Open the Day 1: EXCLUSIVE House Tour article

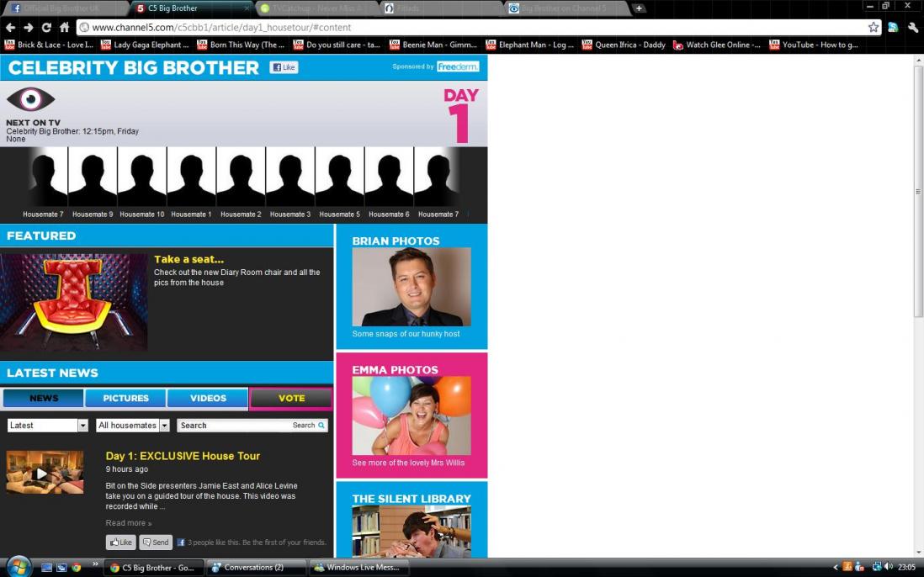click(x=183, y=456)
